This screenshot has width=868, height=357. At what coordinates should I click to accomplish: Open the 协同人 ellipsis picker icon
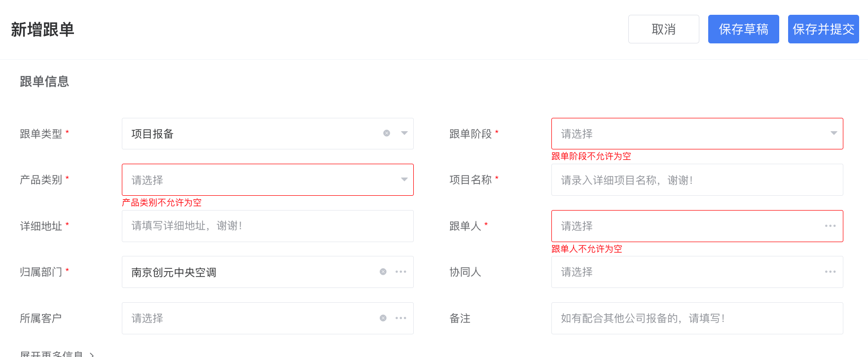(830, 272)
